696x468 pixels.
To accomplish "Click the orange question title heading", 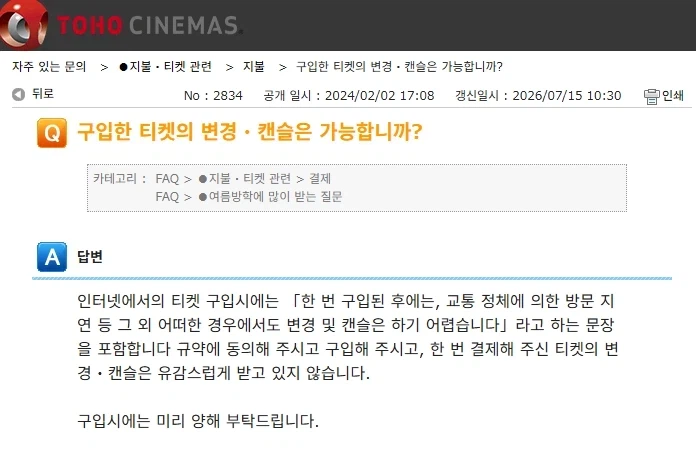I will point(249,132).
